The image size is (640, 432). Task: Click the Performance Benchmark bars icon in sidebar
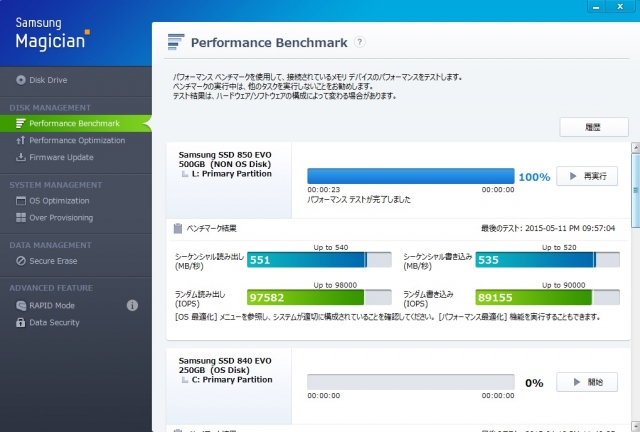tap(21, 123)
